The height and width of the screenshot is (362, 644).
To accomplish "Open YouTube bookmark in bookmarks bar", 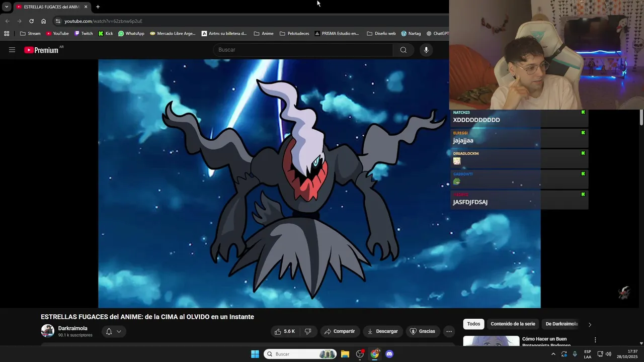I will 57,34.
